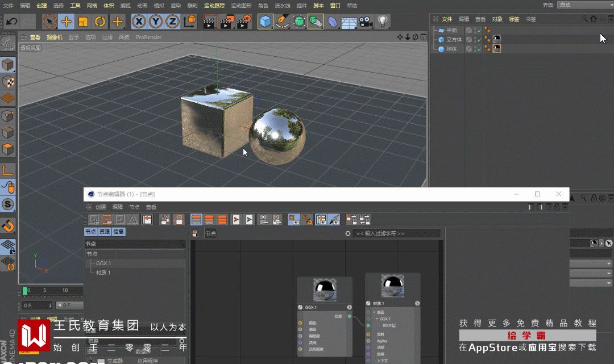
Task: Toggle the Z axis lock
Action: 172,21
